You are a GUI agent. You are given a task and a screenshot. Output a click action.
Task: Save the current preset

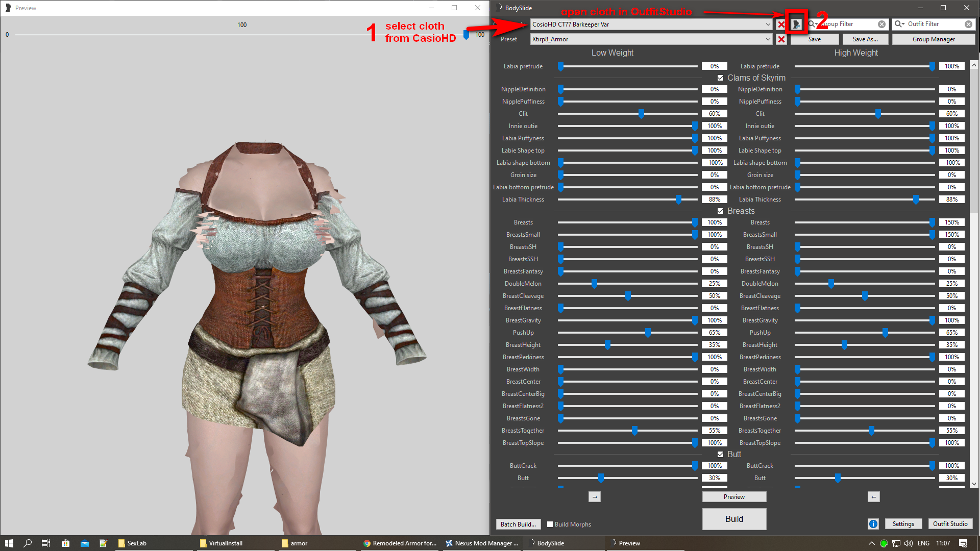(x=815, y=39)
